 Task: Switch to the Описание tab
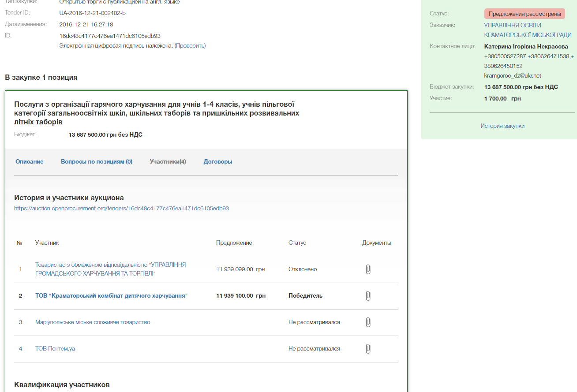30,162
